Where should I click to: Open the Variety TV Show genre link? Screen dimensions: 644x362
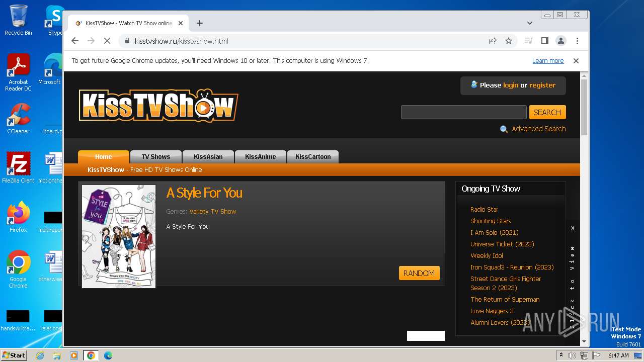coord(213,212)
